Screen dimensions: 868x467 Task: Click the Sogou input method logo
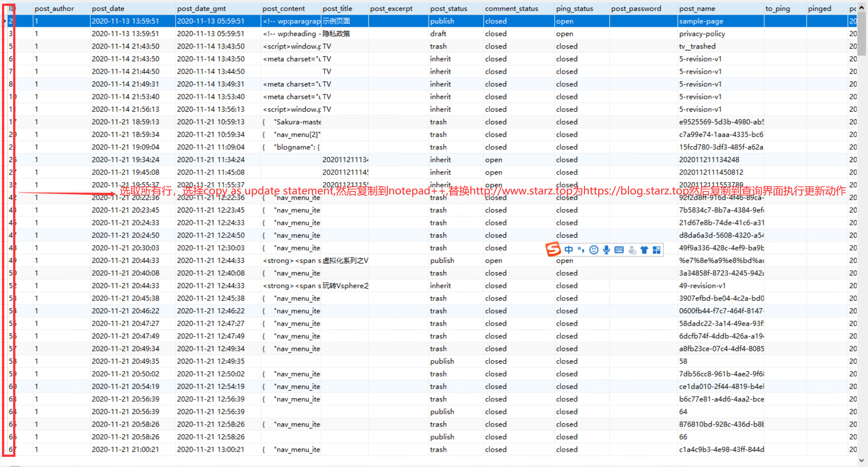[x=553, y=249]
